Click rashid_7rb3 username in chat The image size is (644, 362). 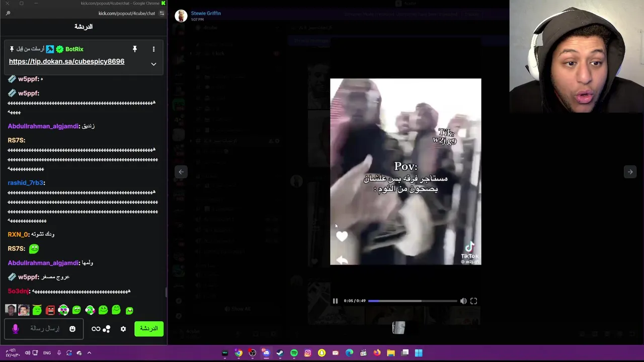[26, 183]
